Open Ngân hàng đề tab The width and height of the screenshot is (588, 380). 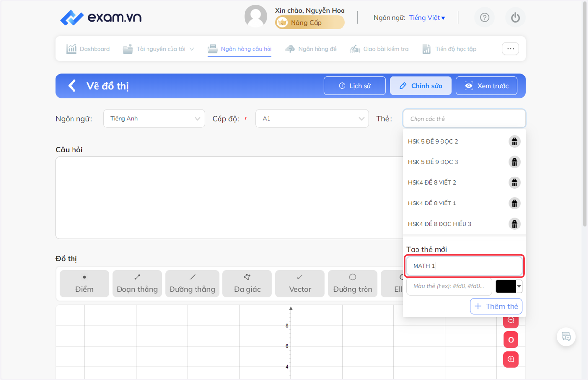point(311,49)
